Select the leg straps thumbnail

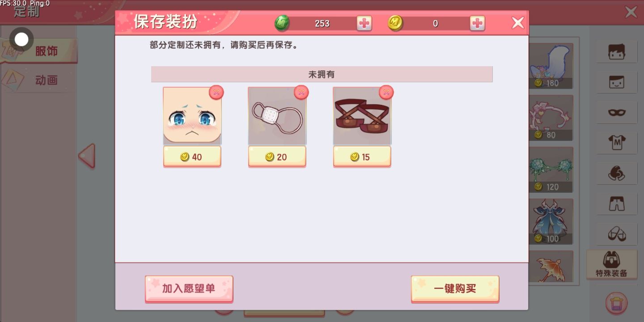(362, 116)
